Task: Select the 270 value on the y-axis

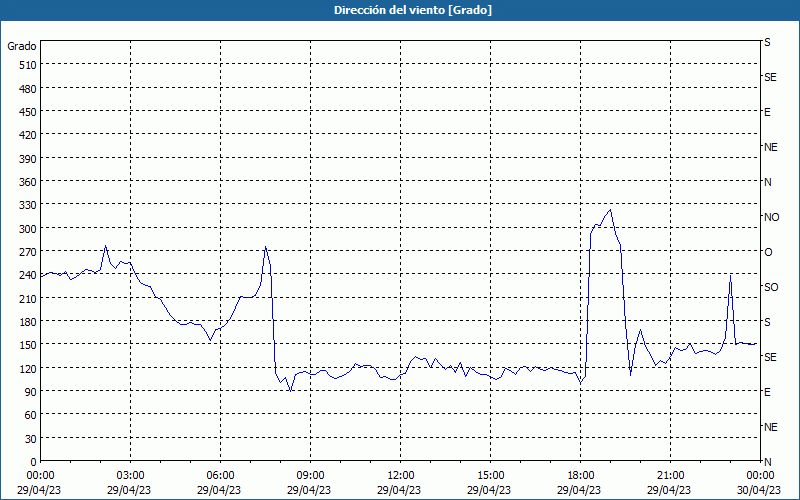Action: coord(28,252)
